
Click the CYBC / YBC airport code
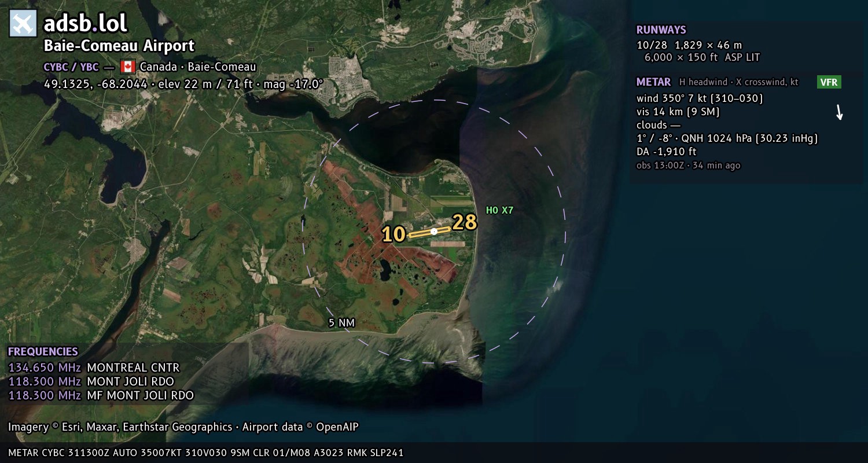tap(71, 67)
